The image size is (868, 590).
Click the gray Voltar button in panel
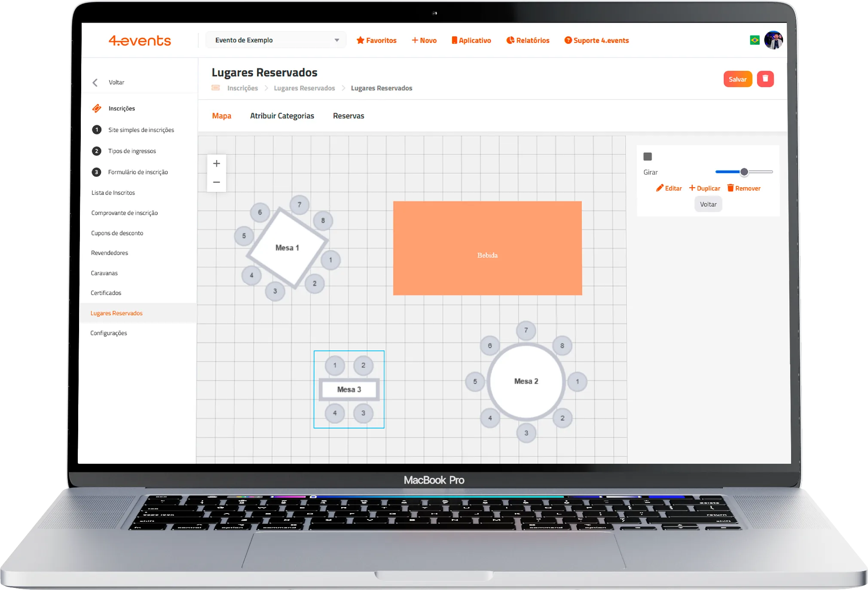pyautogui.click(x=708, y=204)
